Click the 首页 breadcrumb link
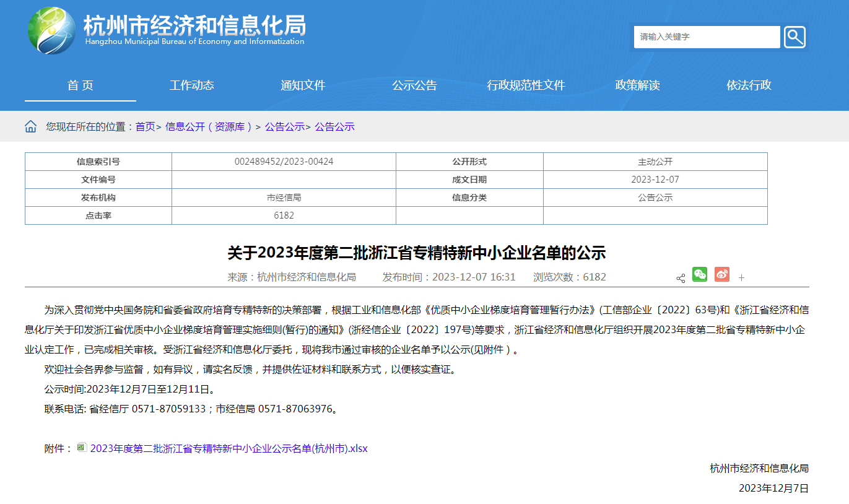849x504 pixels. tap(146, 126)
